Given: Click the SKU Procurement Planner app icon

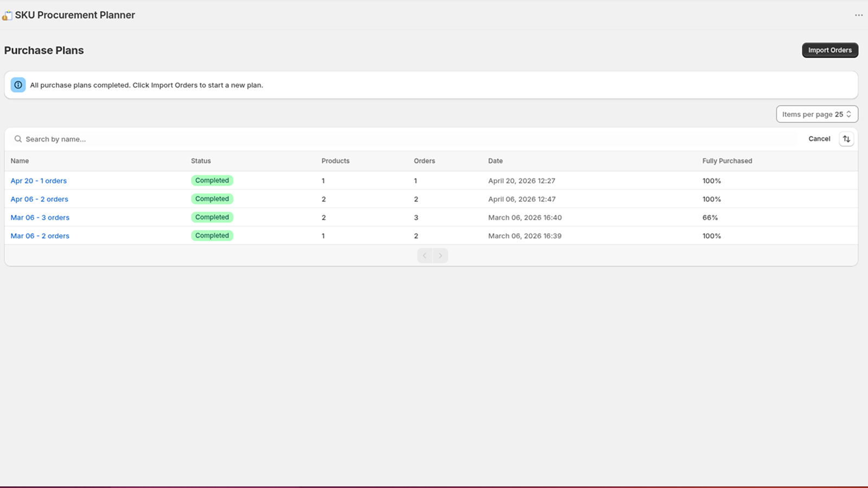Looking at the screenshot, I should [7, 15].
